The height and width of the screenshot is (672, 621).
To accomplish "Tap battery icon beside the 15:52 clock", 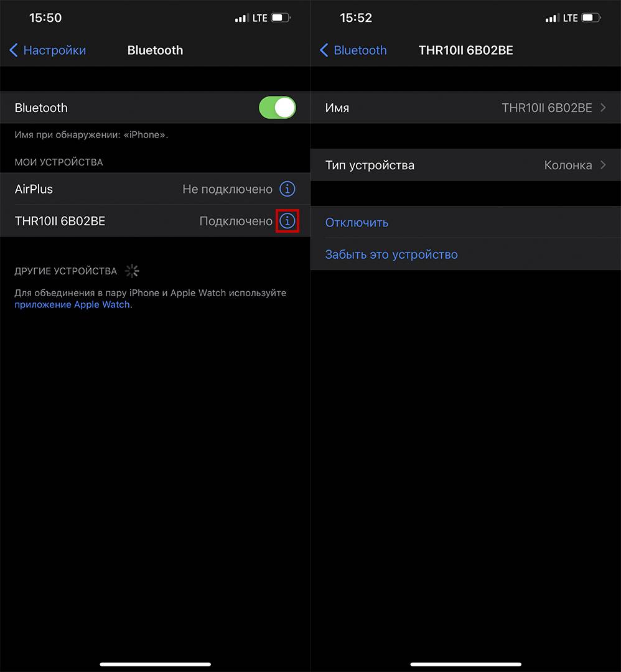I will pos(591,18).
